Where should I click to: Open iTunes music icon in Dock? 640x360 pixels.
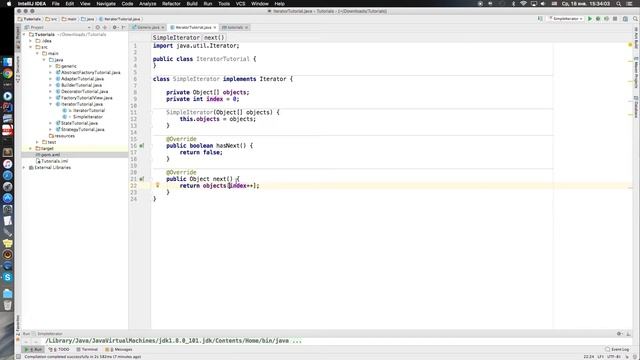tap(7, 164)
